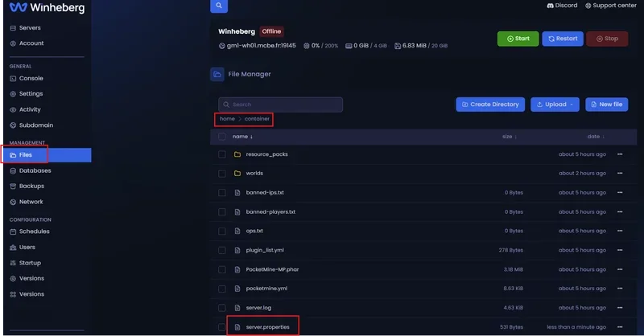Image resolution: width=644 pixels, height=336 pixels.
Task: Sort files by size column
Action: click(510, 137)
